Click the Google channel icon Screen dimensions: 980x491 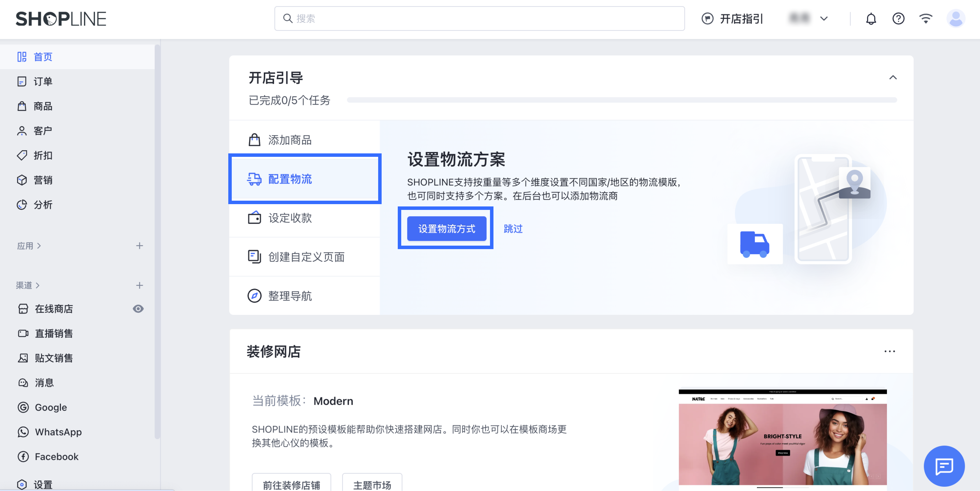pos(23,407)
